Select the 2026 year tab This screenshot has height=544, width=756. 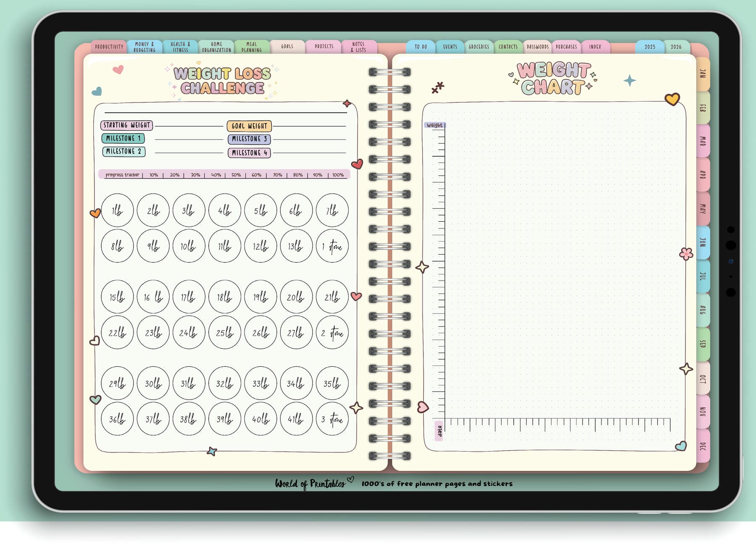(x=676, y=47)
